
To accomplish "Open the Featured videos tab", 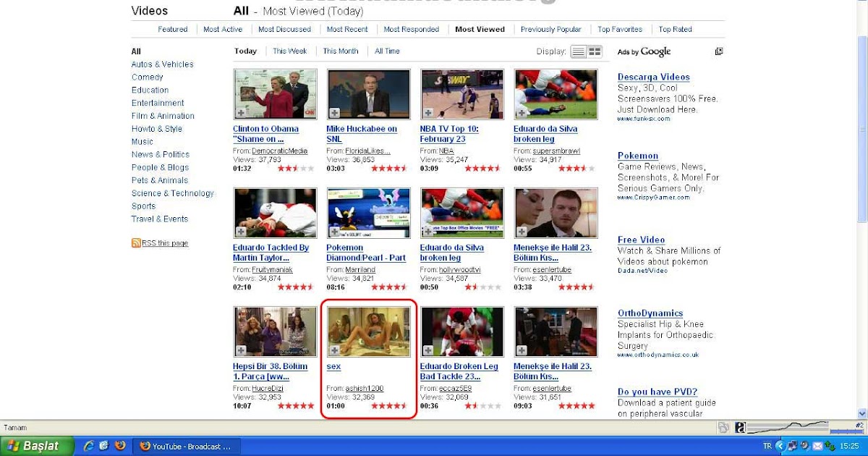I will tap(173, 30).
